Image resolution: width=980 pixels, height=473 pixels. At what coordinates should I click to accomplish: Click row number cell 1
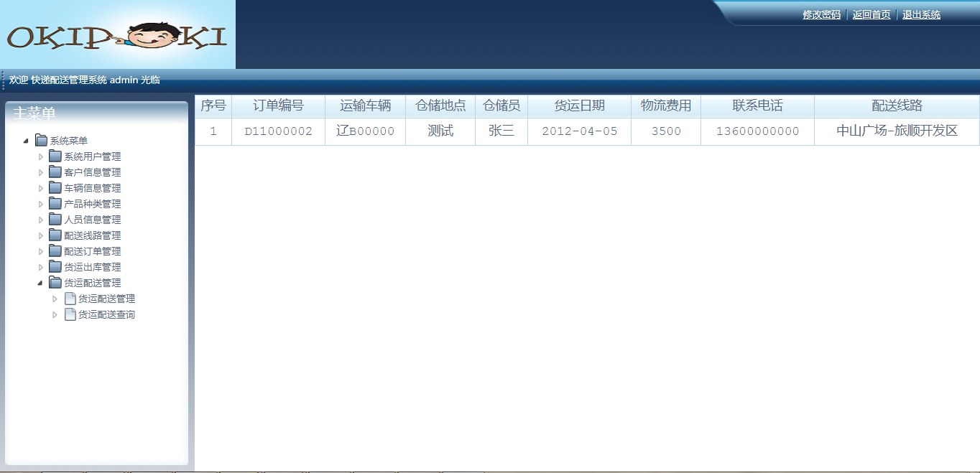click(x=213, y=131)
